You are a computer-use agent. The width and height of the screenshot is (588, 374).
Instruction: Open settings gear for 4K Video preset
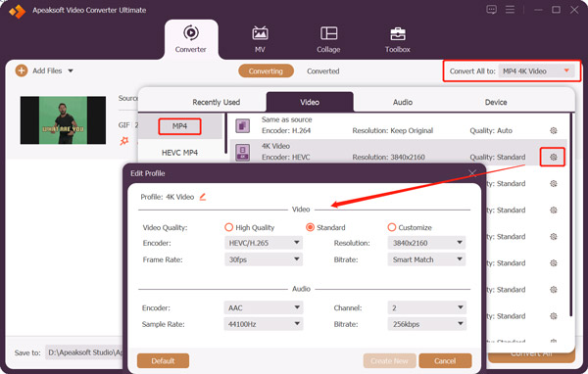(553, 157)
